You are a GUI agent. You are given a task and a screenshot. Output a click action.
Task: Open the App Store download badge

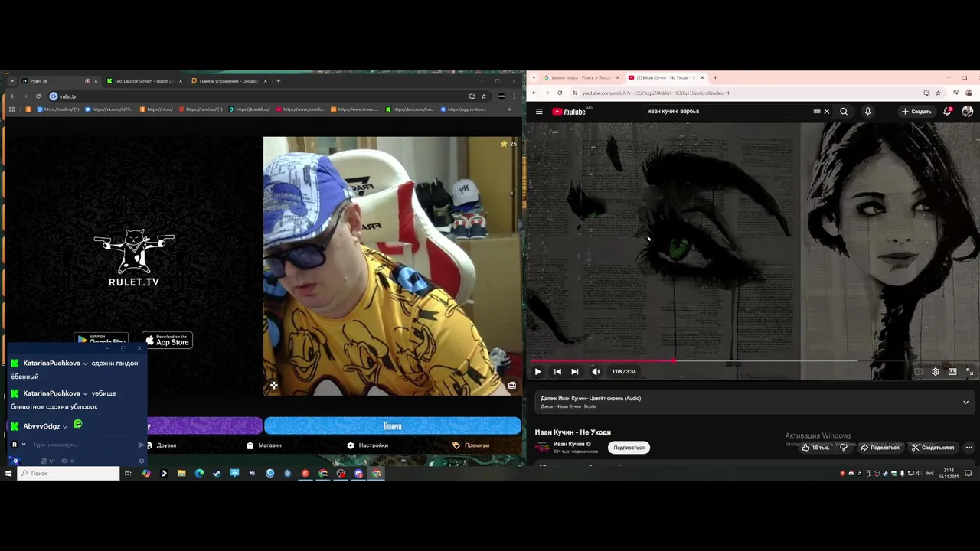(x=168, y=340)
